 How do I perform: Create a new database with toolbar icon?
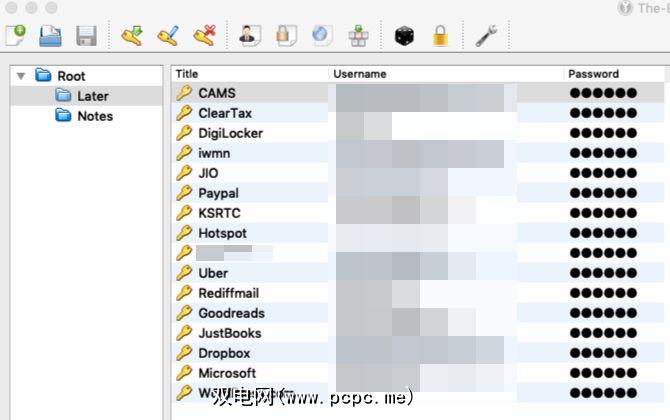[x=16, y=35]
